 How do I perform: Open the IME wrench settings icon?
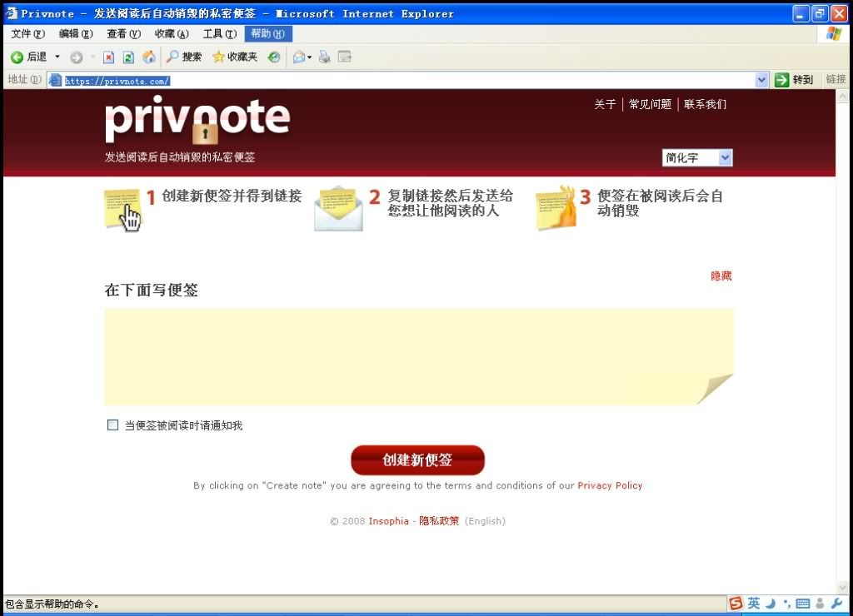(837, 603)
